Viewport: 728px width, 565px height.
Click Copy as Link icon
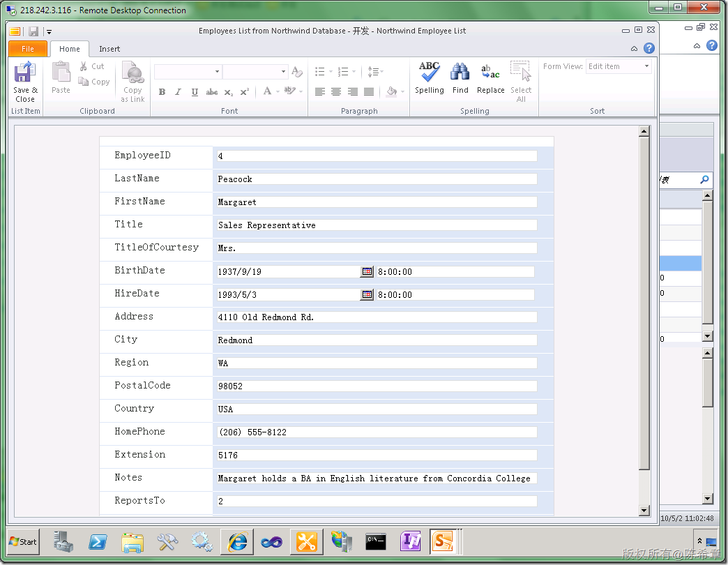132,73
